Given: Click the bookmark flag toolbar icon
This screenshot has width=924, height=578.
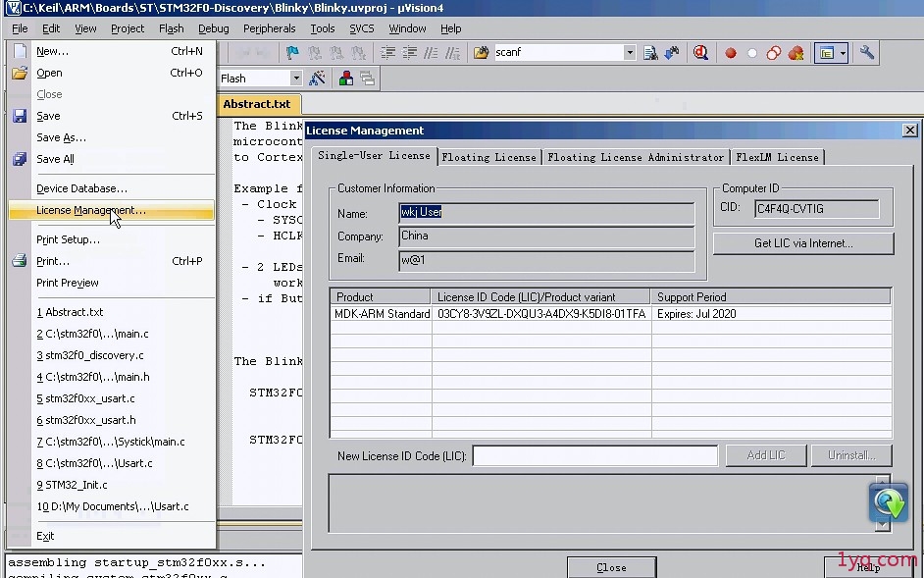Looking at the screenshot, I should tap(292, 52).
